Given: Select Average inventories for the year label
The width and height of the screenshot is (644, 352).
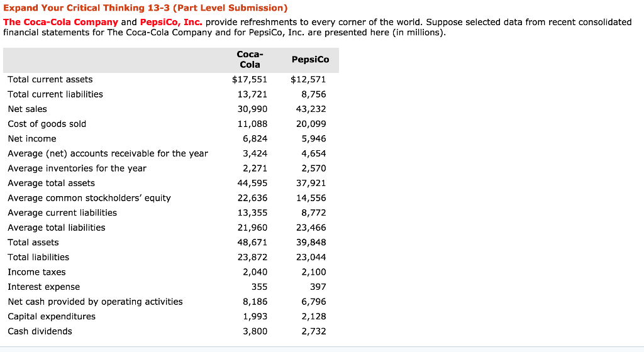Looking at the screenshot, I should 77,168.
